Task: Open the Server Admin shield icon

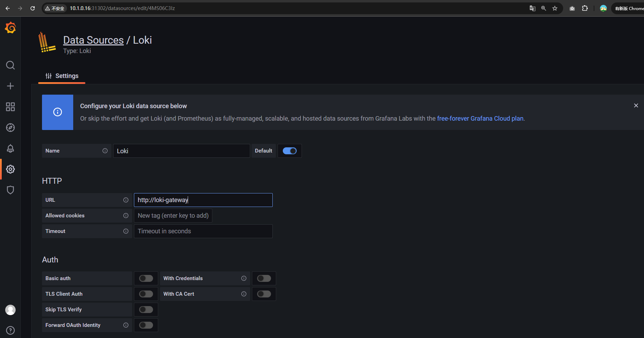Action: [10, 190]
